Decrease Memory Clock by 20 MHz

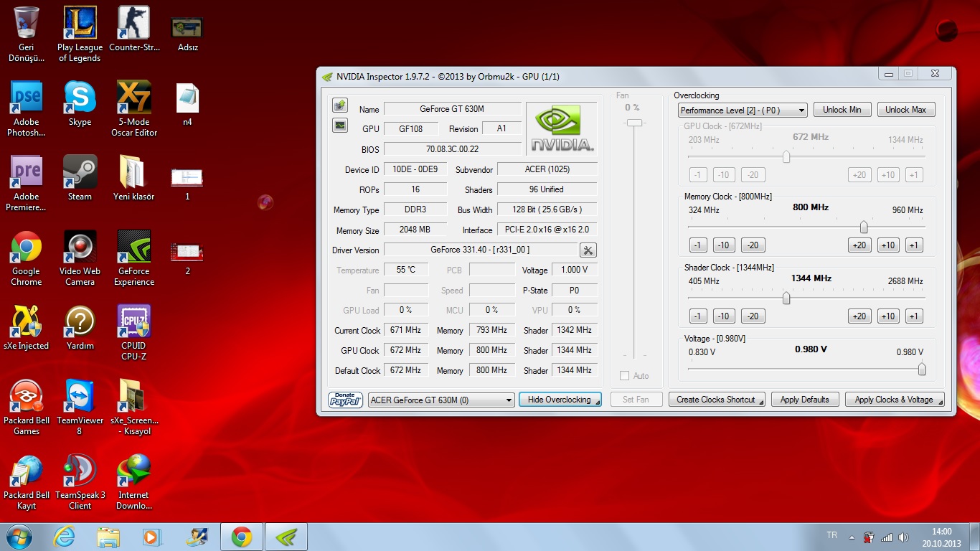coord(753,245)
